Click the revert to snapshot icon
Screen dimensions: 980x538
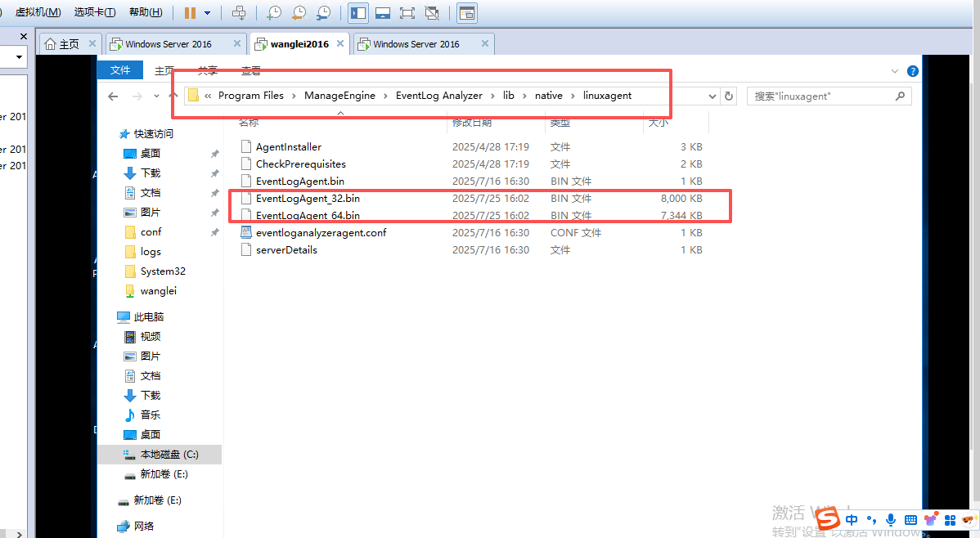point(299,12)
